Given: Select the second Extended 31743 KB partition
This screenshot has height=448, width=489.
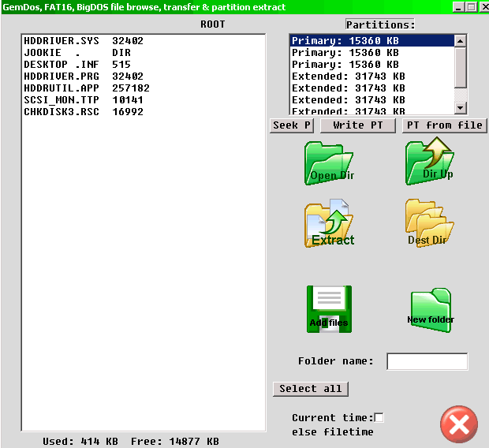Looking at the screenshot, I should tap(372, 88).
